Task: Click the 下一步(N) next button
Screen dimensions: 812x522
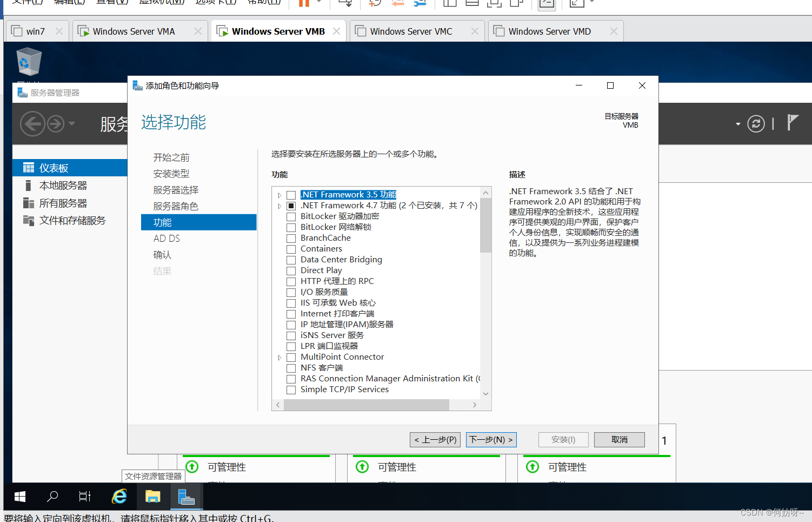Action: pyautogui.click(x=491, y=440)
